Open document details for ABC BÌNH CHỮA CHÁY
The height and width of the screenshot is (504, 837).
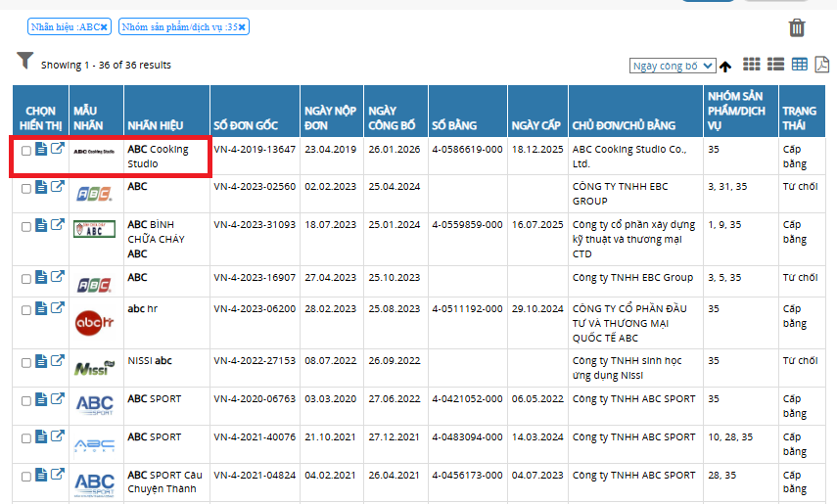pos(41,225)
